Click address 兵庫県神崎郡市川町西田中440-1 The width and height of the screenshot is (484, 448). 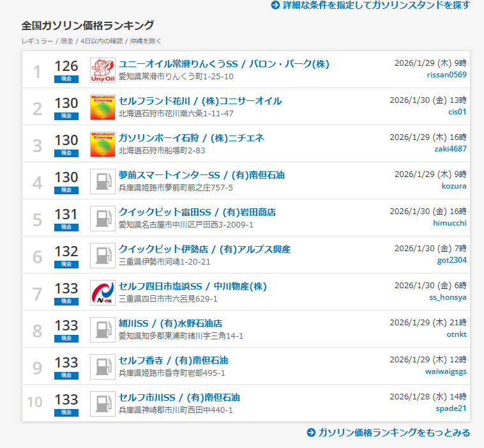pos(176,410)
